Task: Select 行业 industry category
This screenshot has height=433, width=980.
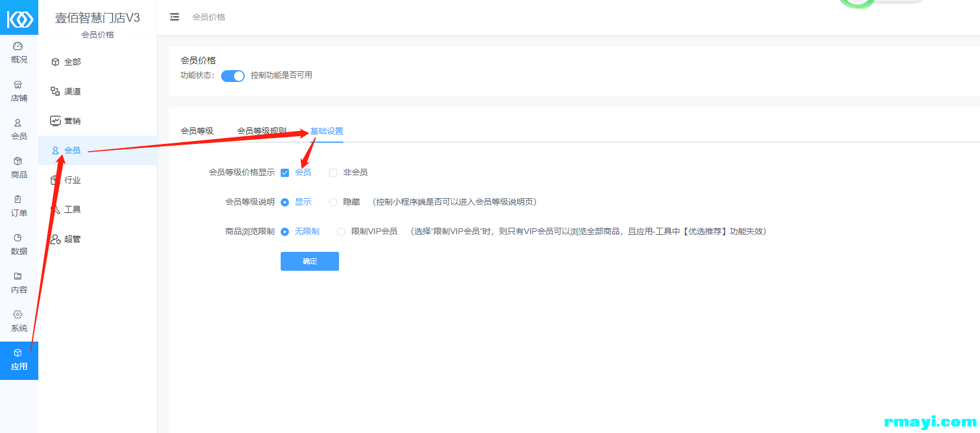Action: 97,180
